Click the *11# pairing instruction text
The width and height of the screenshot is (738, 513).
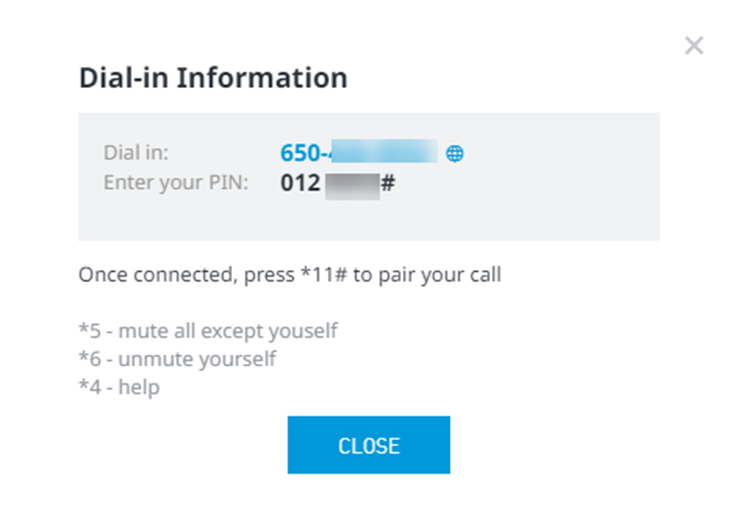pos(289,274)
